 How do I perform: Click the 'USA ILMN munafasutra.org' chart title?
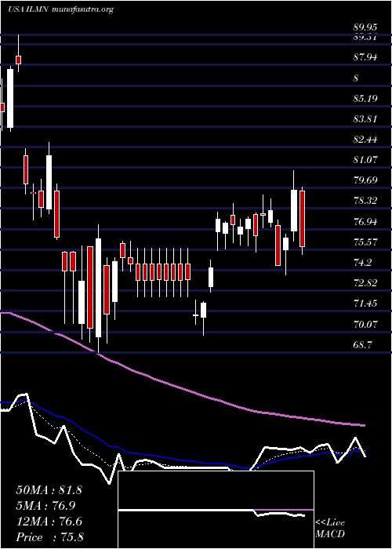tap(60, 9)
